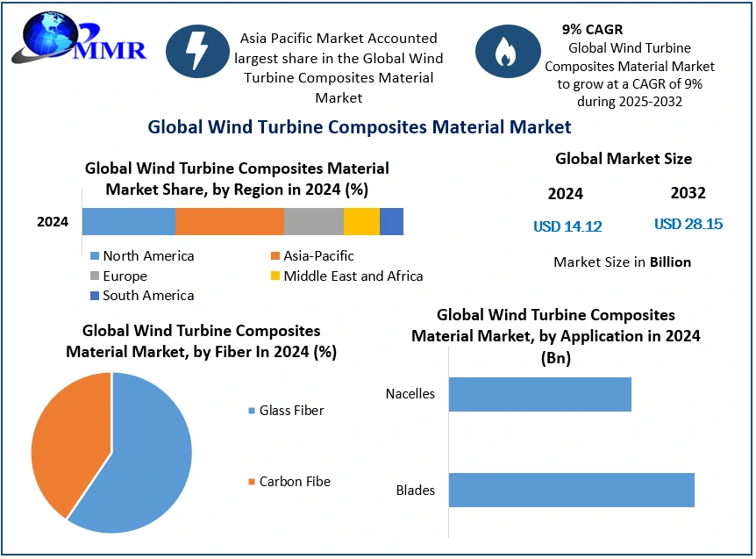Image resolution: width=756 pixels, height=559 pixels.
Task: Click the USD 28.15 market size value
Action: point(688,225)
